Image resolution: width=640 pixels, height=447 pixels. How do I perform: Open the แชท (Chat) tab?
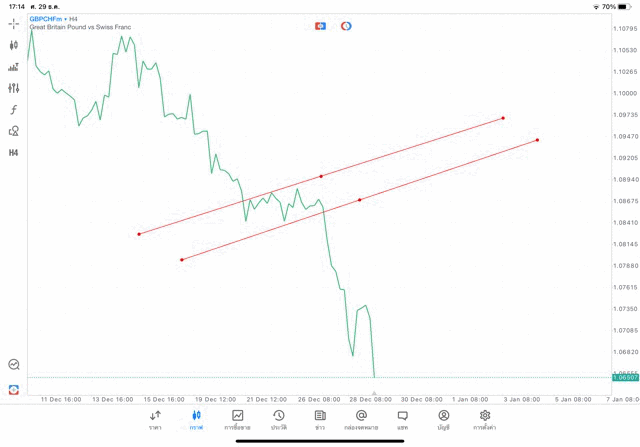[x=402, y=419]
